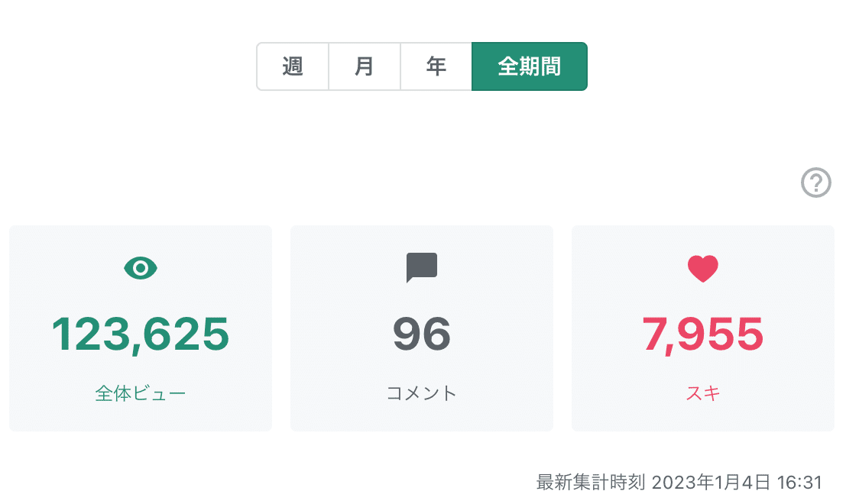Click the 96 comment count
Screen dimensions: 859x504
421,334
